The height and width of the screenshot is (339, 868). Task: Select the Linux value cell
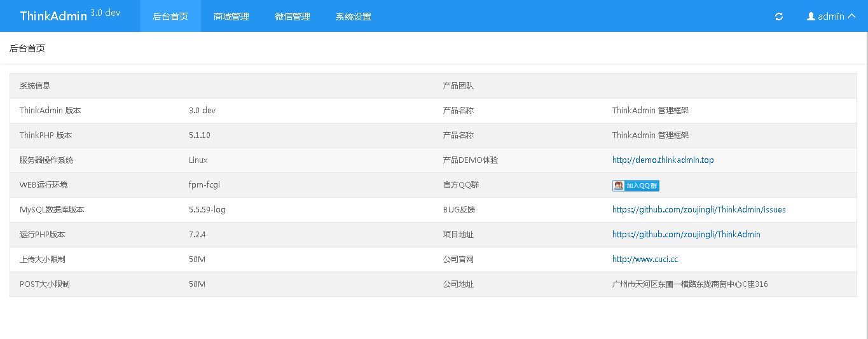click(x=198, y=160)
